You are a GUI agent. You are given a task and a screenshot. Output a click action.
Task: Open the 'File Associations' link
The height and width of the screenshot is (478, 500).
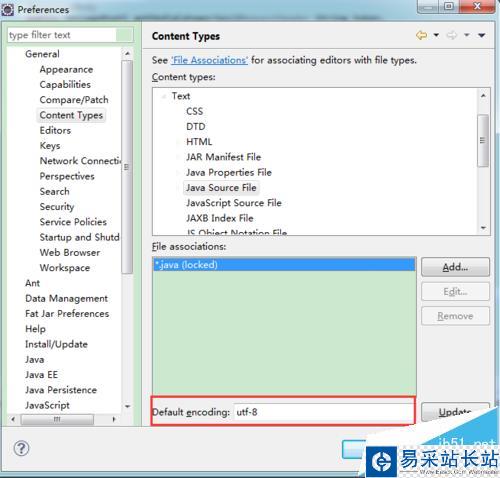pyautogui.click(x=209, y=60)
